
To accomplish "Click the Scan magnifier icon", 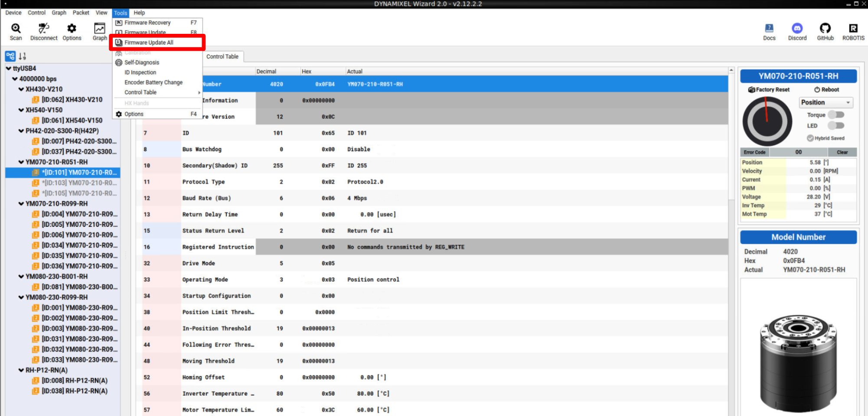I will (x=16, y=29).
